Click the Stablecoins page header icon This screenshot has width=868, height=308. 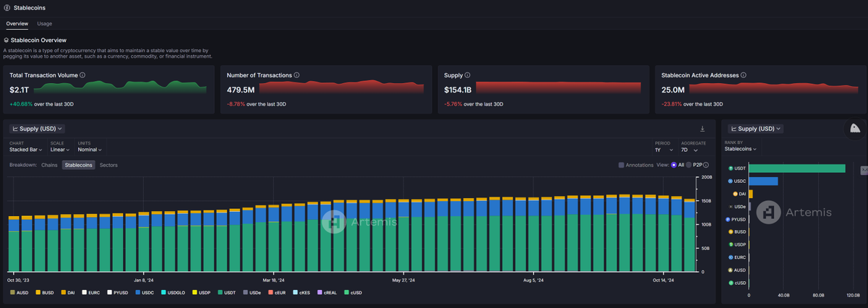[7, 7]
